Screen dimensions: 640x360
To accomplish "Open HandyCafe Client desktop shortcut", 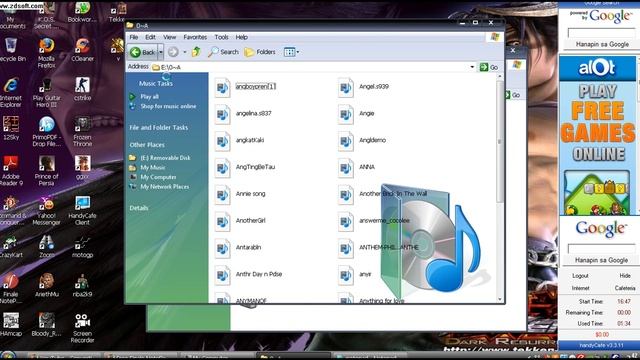I will pos(82,210).
